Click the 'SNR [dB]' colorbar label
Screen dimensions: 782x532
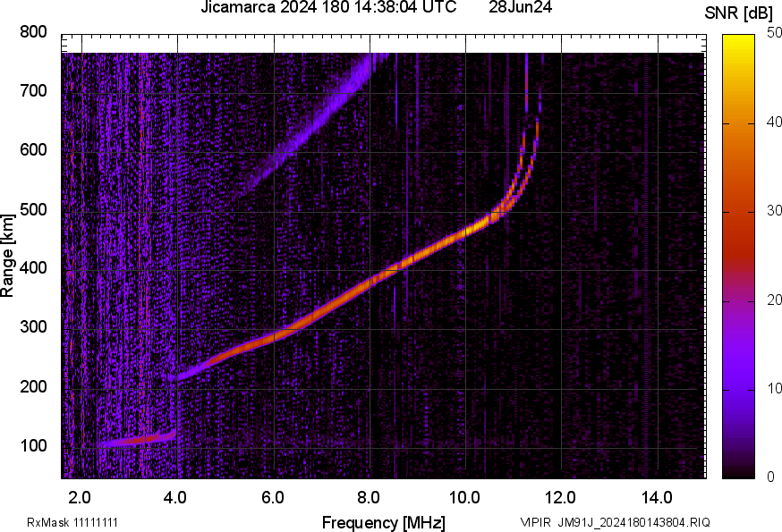738,13
